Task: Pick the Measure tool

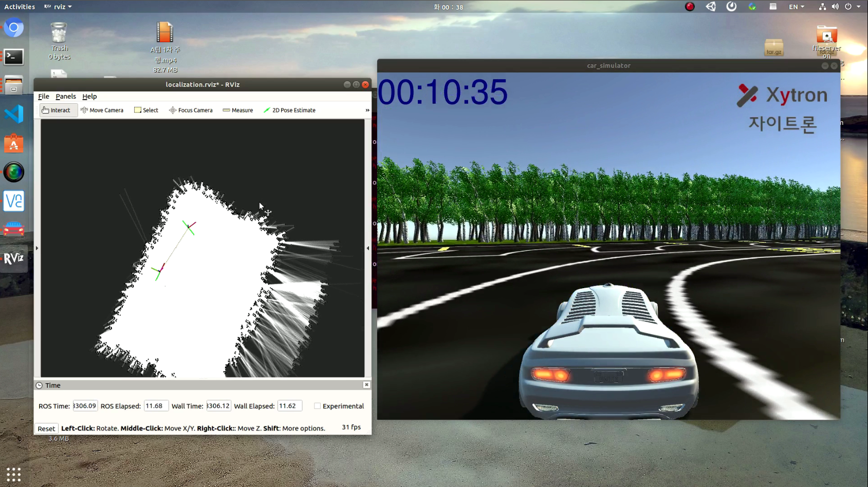Action: point(238,110)
